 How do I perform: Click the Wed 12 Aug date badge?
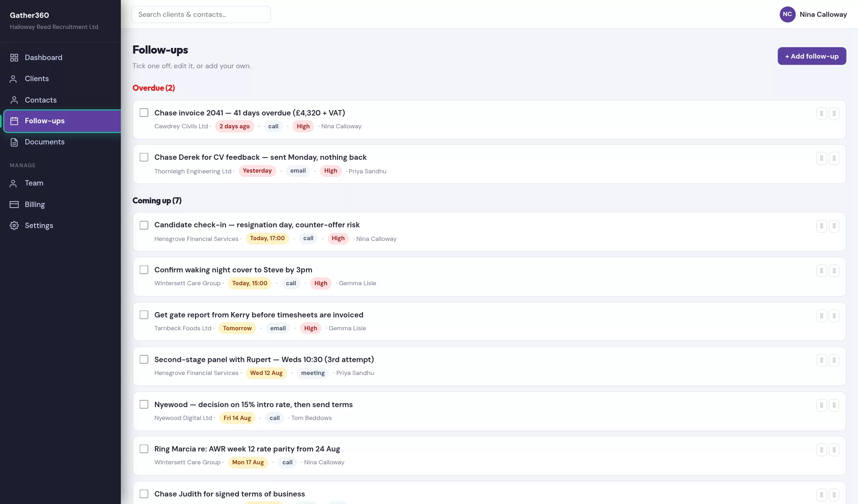tap(266, 373)
